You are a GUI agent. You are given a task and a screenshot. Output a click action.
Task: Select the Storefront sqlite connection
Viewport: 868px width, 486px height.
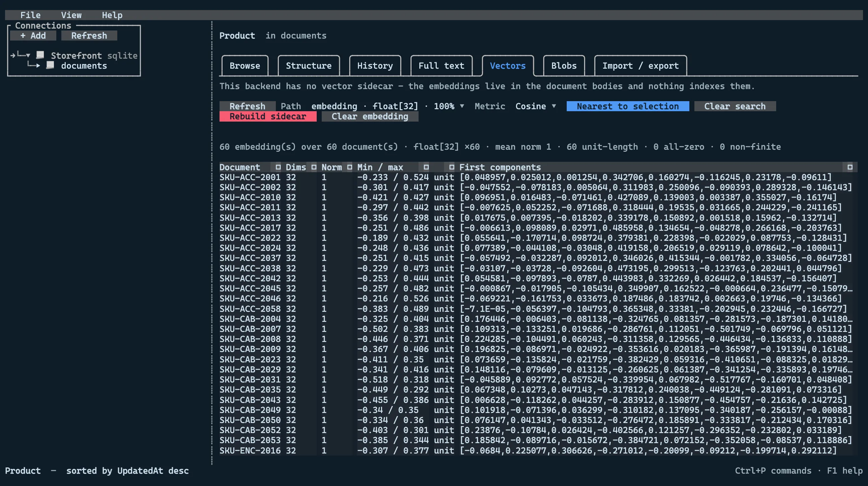(x=94, y=56)
